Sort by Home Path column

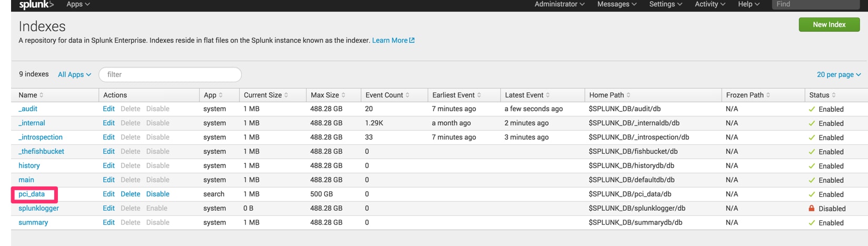[x=610, y=95]
